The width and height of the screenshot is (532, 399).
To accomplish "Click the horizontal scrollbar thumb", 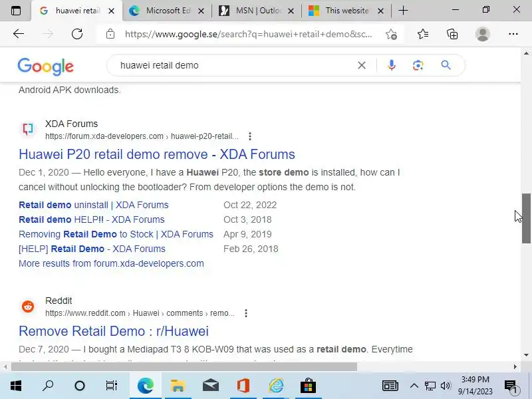I will point(184,367).
